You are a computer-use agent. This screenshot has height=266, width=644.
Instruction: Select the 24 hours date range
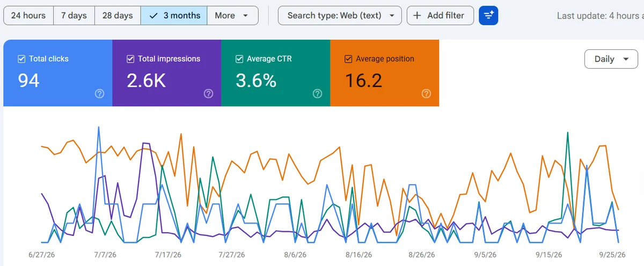pos(28,16)
